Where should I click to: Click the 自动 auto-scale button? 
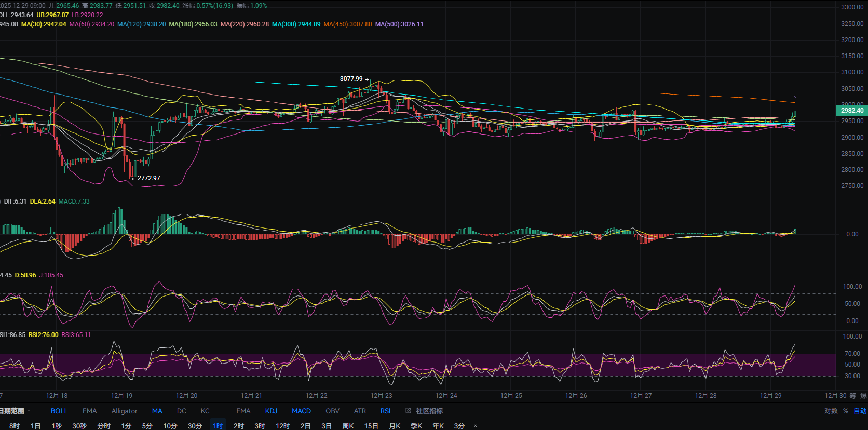click(860, 411)
